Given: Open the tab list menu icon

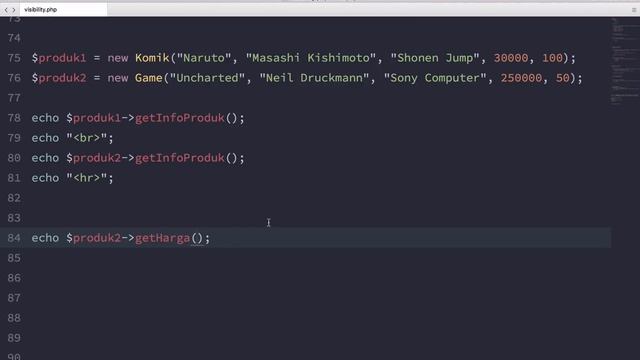Looking at the screenshot, I should pyautogui.click(x=634, y=10).
